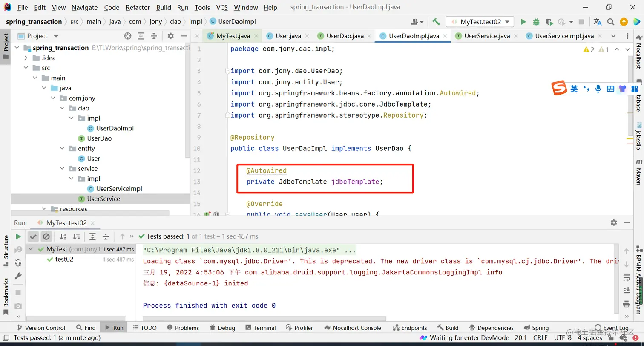Toggle show passed tests
Viewport: 644px width, 346px height.
click(x=33, y=236)
